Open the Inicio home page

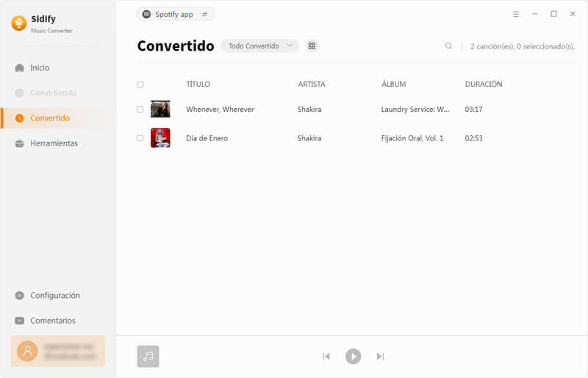point(40,68)
